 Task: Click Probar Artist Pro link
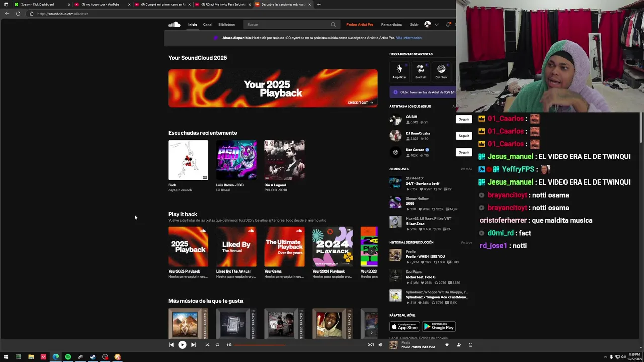pos(360,24)
